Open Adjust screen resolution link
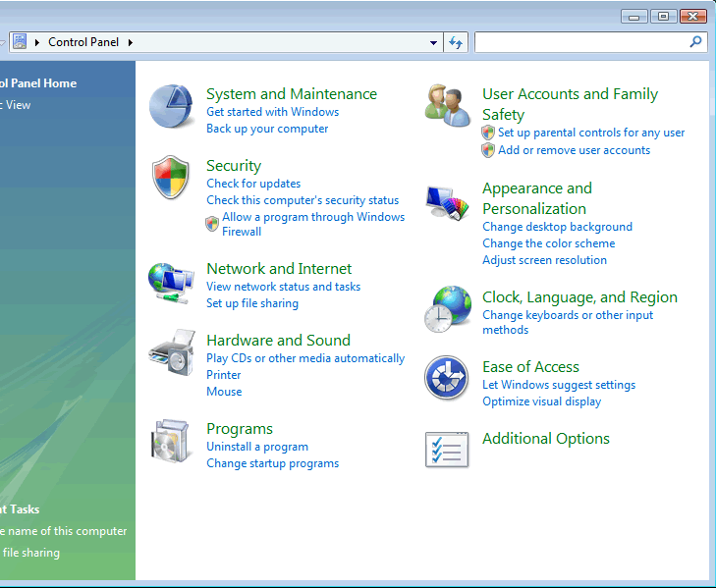Viewport: 716px width, 588px height. pyautogui.click(x=544, y=260)
